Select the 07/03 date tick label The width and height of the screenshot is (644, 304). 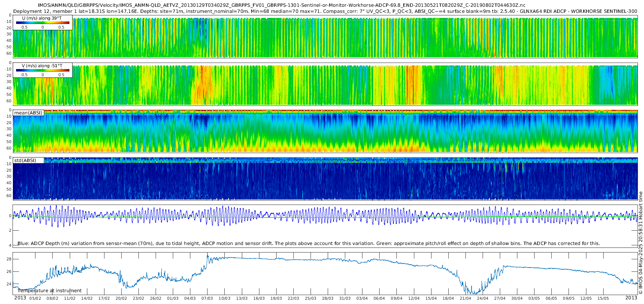pos(207,298)
